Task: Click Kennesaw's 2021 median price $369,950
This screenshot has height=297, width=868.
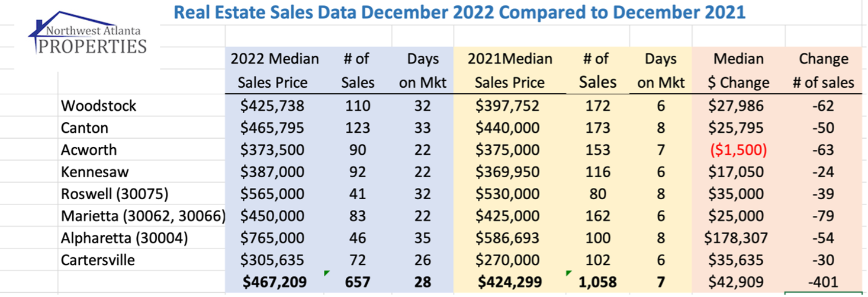Action: (x=509, y=172)
